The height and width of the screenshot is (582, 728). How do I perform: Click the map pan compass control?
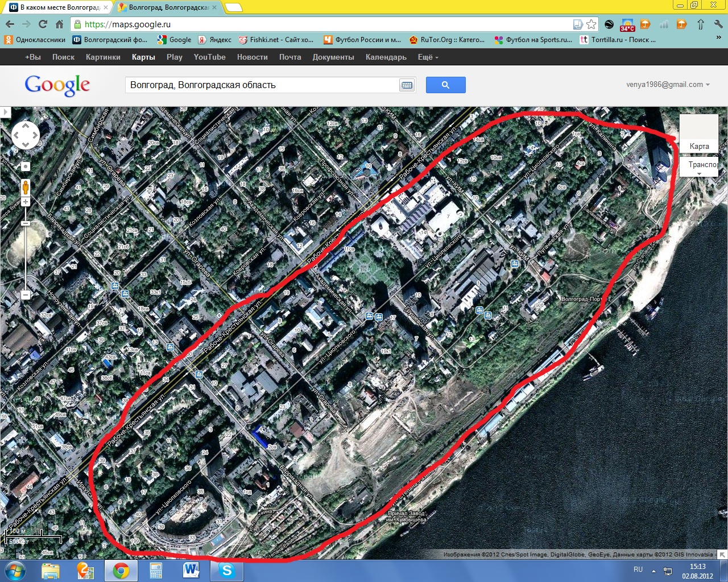pos(26,135)
